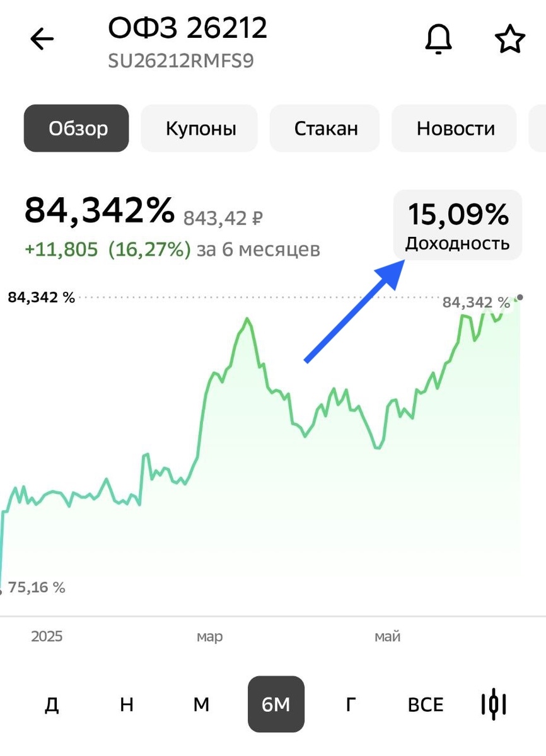
Task: Navigate back with the arrow icon
Action: 41,39
